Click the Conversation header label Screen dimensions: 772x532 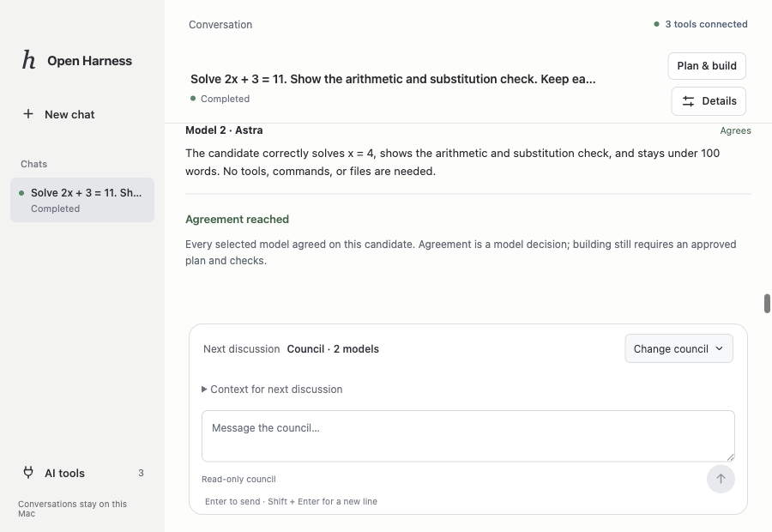(x=220, y=25)
